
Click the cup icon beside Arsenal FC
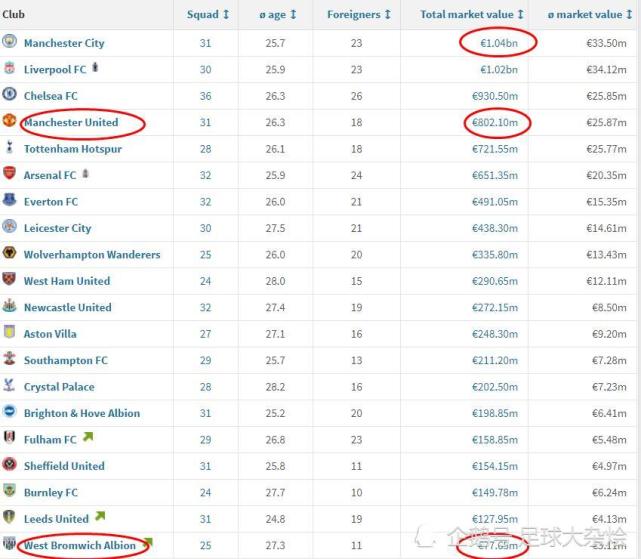(x=85, y=173)
